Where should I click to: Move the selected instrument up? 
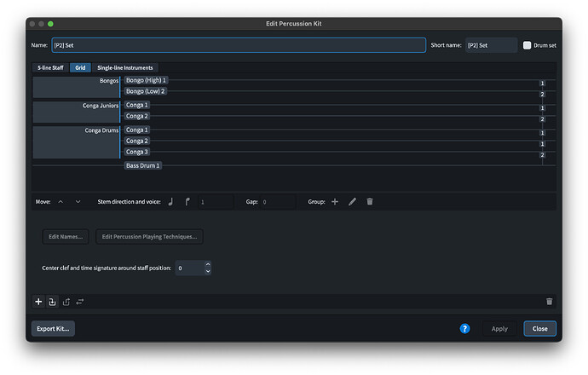pyautogui.click(x=61, y=202)
